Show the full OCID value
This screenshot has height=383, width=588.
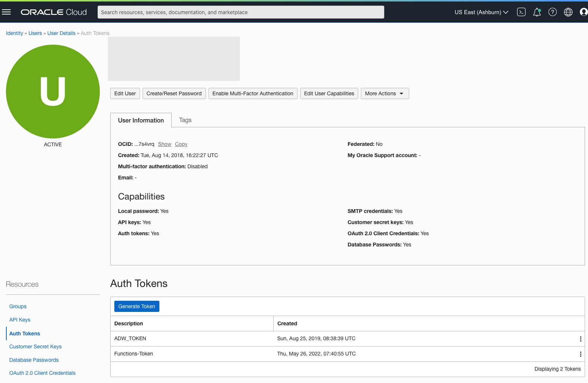pos(165,144)
